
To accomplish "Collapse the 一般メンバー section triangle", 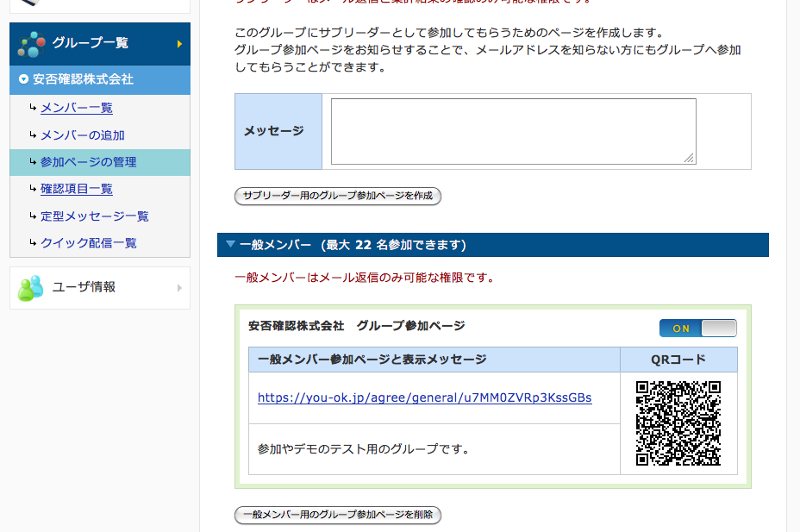I will (x=231, y=244).
